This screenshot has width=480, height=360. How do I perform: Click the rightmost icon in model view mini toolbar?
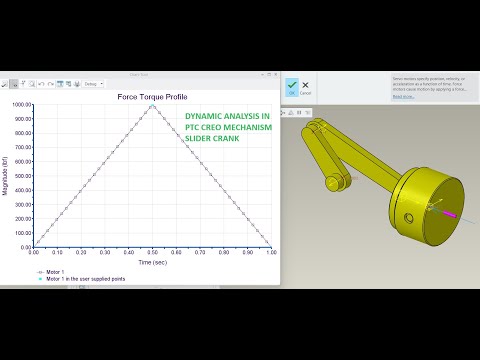click(x=307, y=113)
